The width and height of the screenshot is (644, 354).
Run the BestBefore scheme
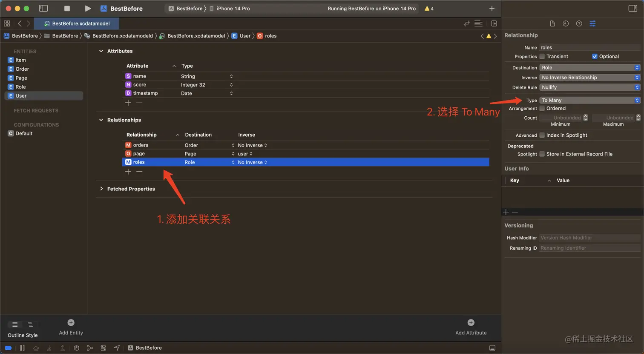click(x=87, y=9)
